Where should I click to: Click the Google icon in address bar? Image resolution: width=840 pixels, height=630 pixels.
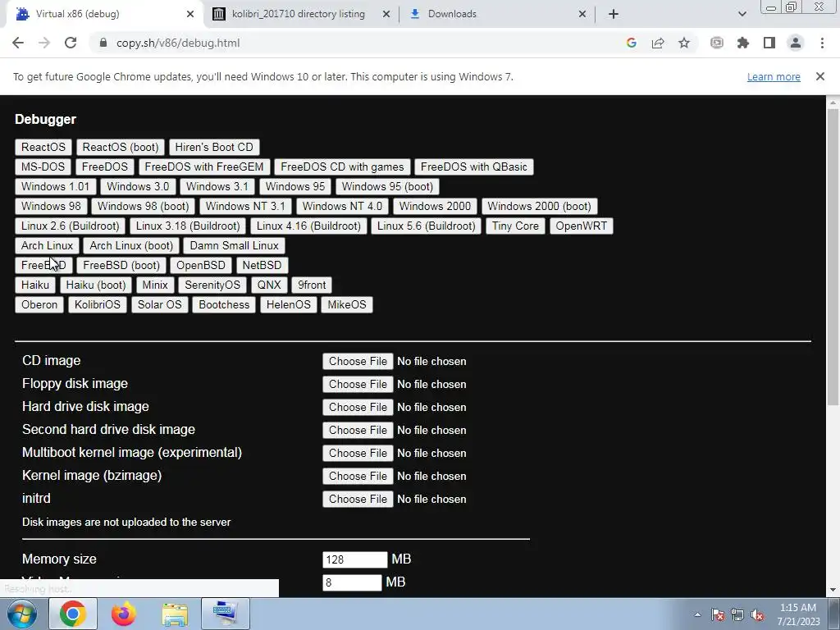[x=631, y=43]
